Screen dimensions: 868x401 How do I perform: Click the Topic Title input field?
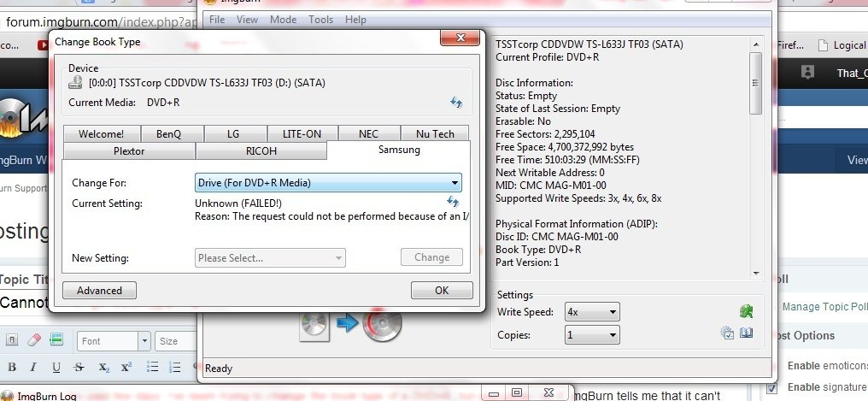point(25,303)
